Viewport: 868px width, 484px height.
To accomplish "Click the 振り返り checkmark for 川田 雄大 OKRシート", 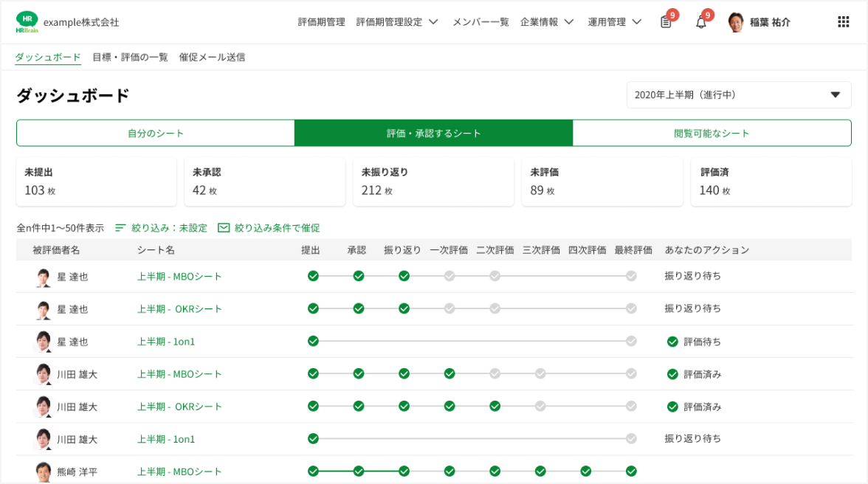I will (404, 407).
